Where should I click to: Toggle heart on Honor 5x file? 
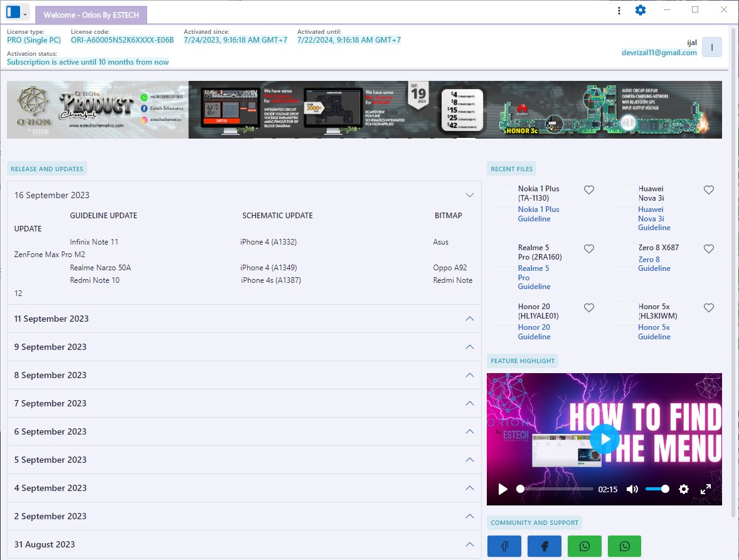(x=708, y=308)
